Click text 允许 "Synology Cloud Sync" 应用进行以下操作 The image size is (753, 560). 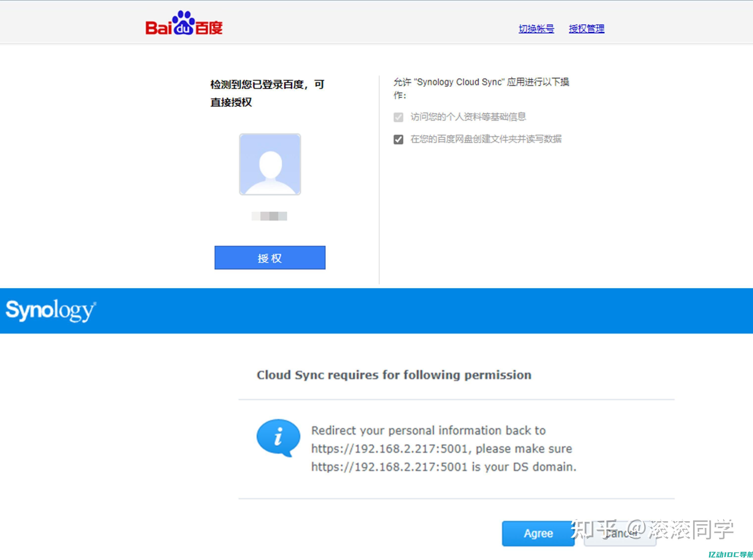481,88
